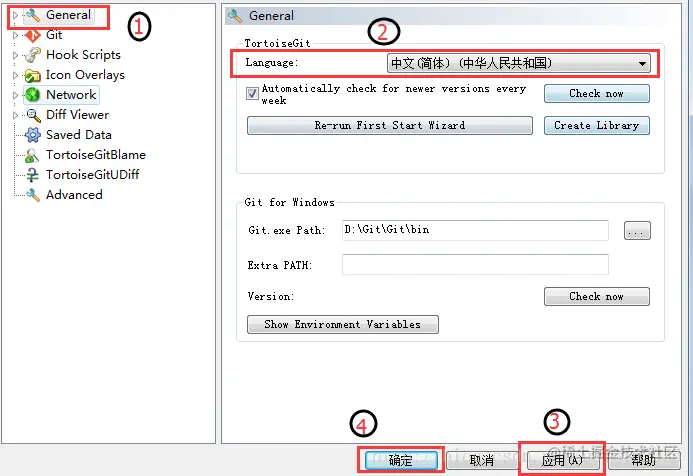Select the Network settings page

click(71, 95)
